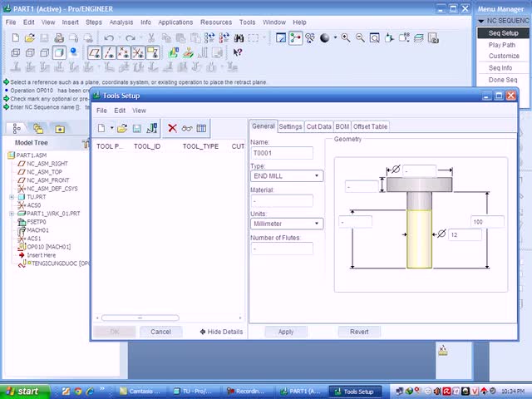The height and width of the screenshot is (399, 532).
Task: Click the Undo arrow in main toolbar
Action: (109, 38)
